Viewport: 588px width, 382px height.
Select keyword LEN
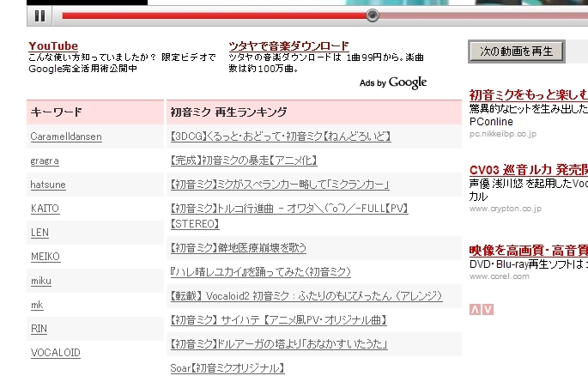(39, 233)
